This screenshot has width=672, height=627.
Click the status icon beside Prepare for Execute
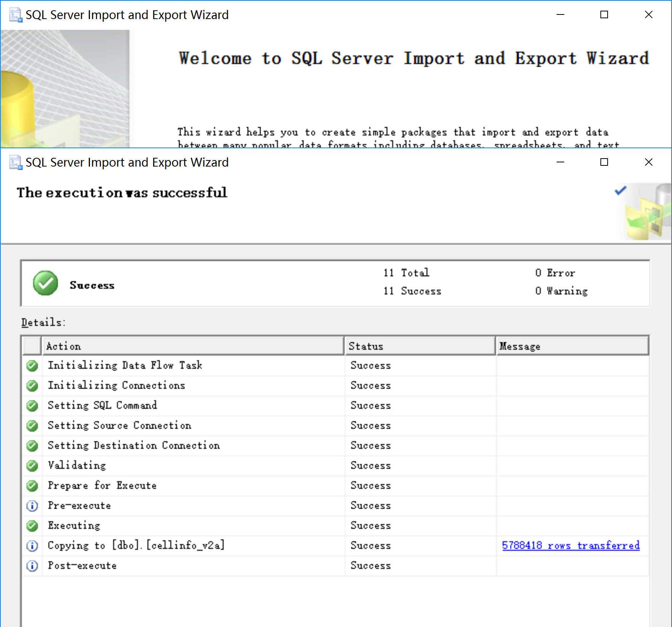[x=32, y=486]
